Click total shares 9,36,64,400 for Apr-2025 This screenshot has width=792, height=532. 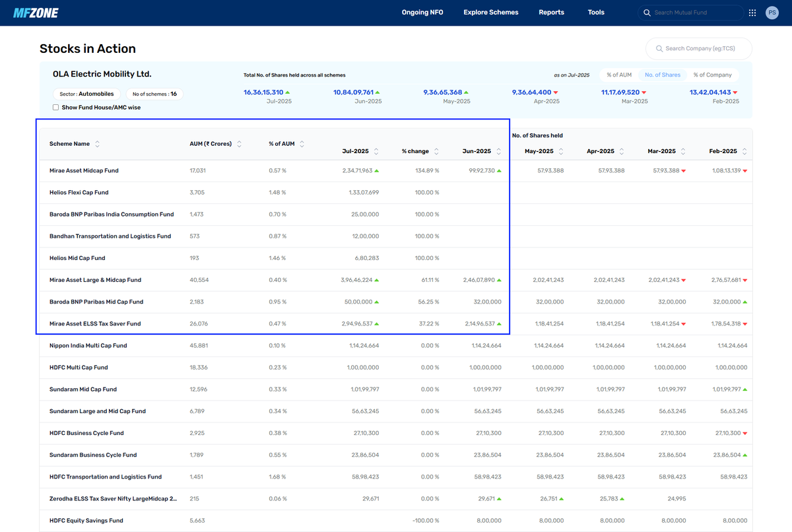coord(531,92)
